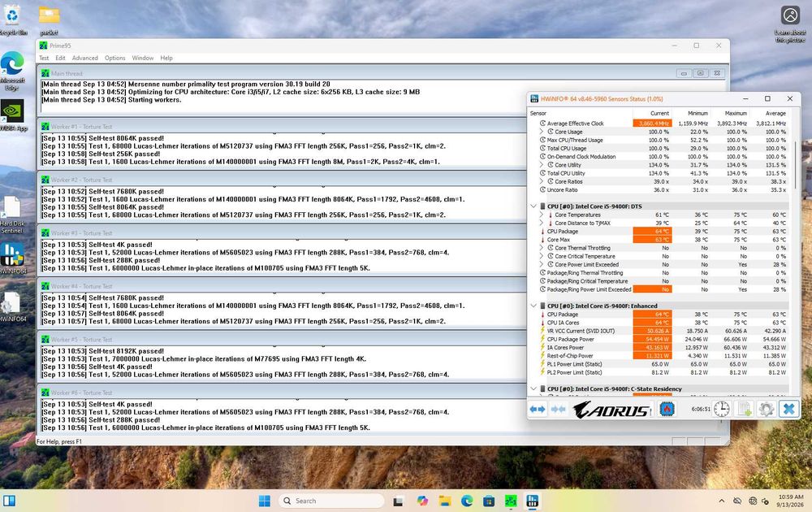Click Average column header in HWiNFO
The width and height of the screenshot is (812, 512).
click(769, 113)
